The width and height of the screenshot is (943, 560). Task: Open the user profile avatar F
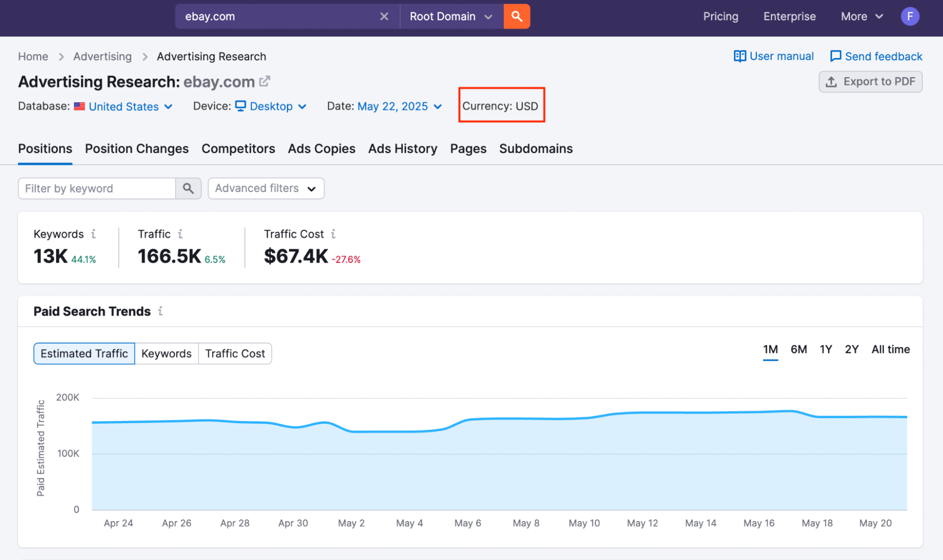tap(910, 17)
